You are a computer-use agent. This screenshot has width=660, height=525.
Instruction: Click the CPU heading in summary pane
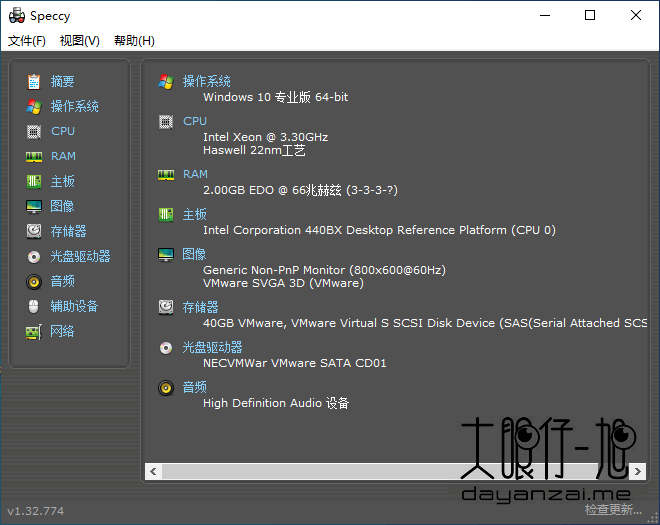tap(195, 121)
